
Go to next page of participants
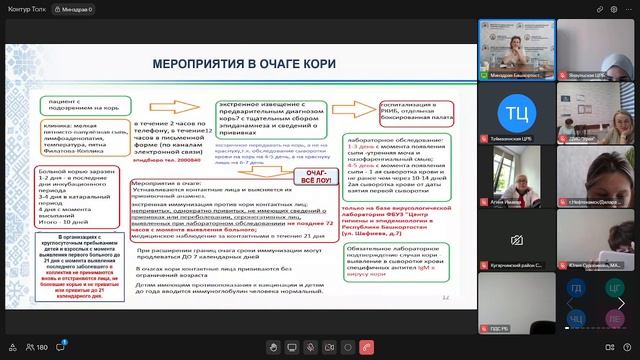tap(621, 303)
